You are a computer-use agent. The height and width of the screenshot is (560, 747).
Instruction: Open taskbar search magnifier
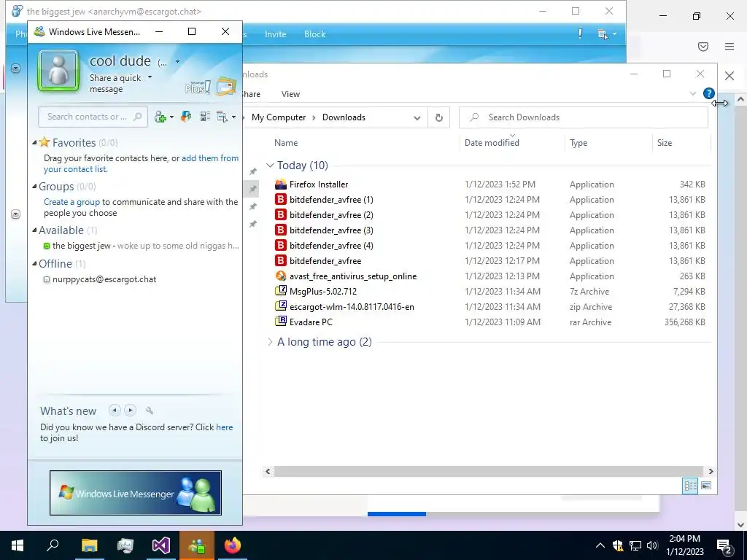(53, 545)
